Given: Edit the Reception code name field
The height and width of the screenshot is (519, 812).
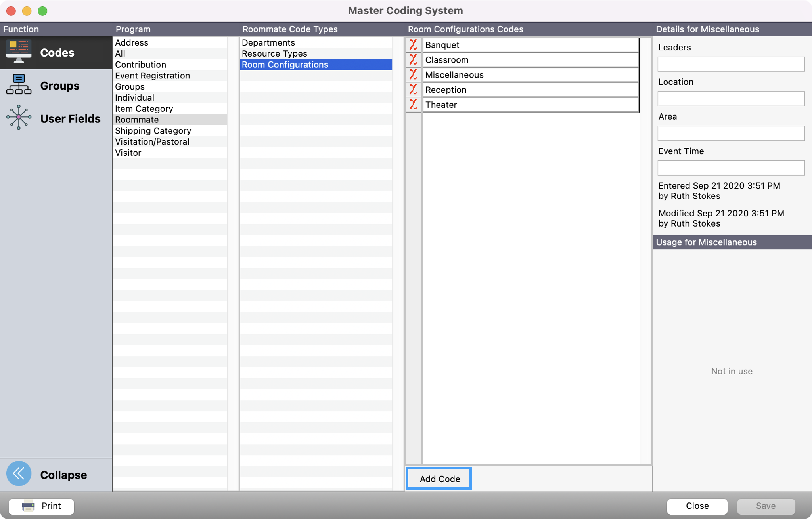Looking at the screenshot, I should [530, 90].
